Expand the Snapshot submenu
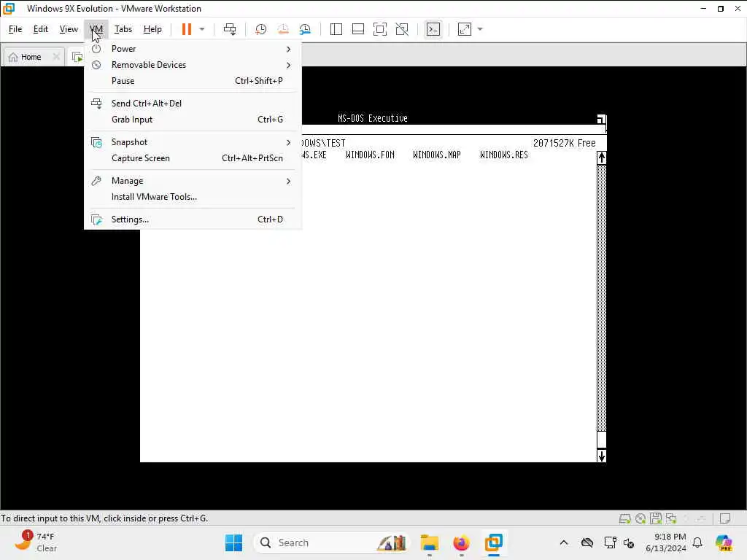The image size is (747, 560). point(193,142)
